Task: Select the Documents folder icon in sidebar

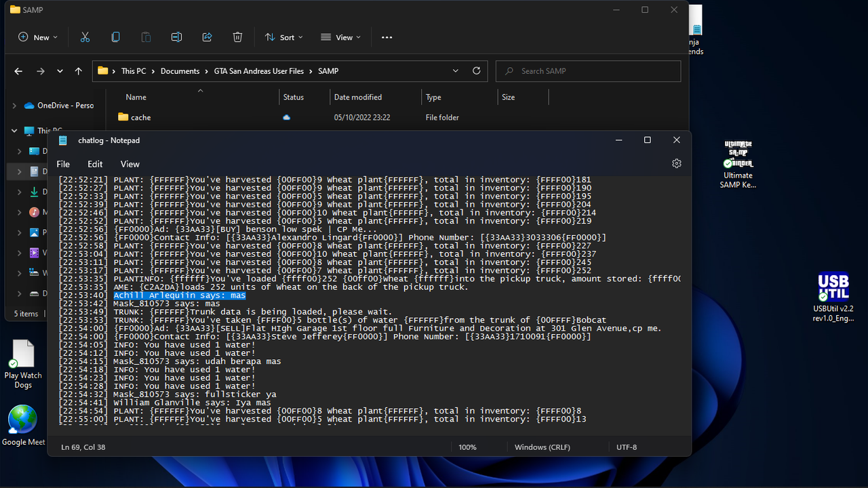Action: click(x=35, y=171)
